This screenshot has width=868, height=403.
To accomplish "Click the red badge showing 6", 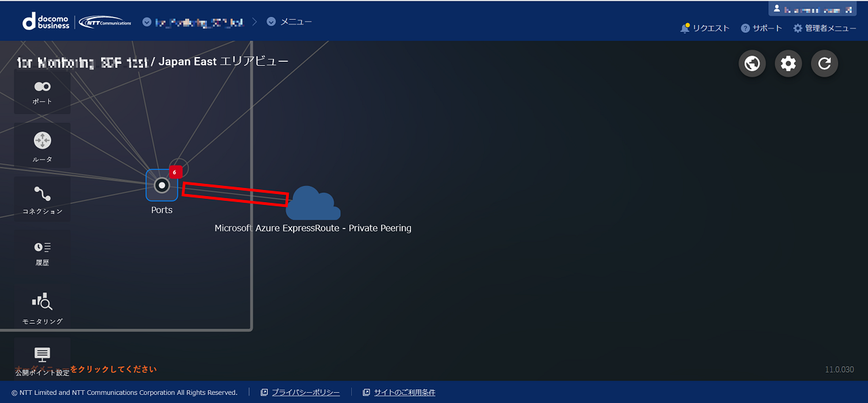I will (175, 172).
